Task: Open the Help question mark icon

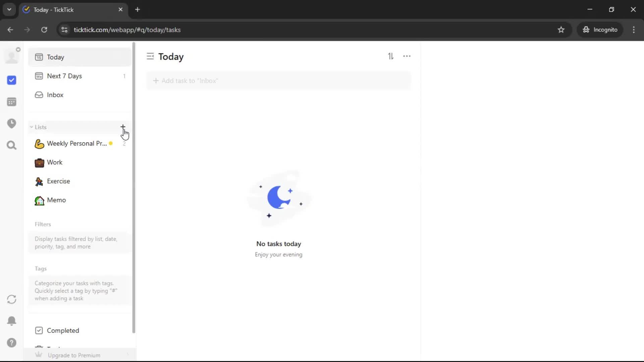Action: point(11,343)
